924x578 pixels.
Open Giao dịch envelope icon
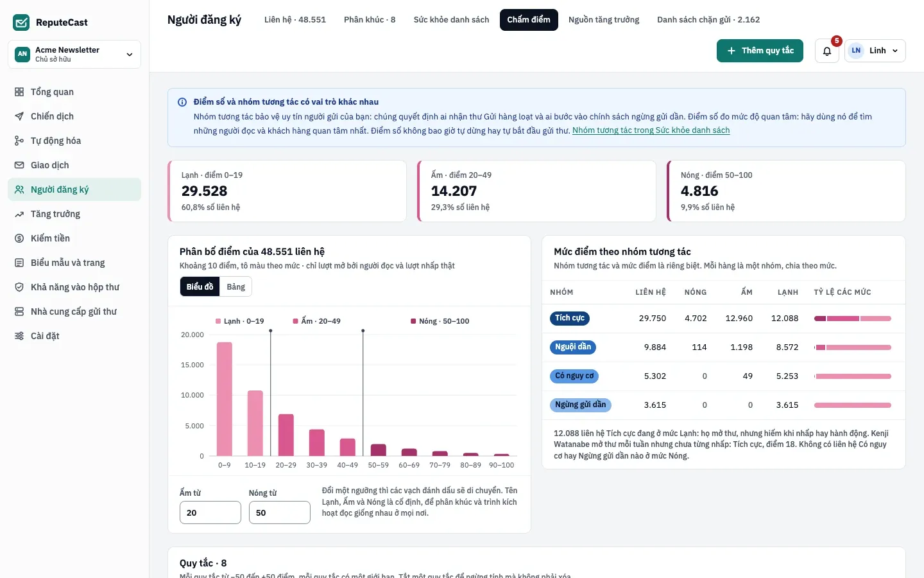tap(19, 165)
